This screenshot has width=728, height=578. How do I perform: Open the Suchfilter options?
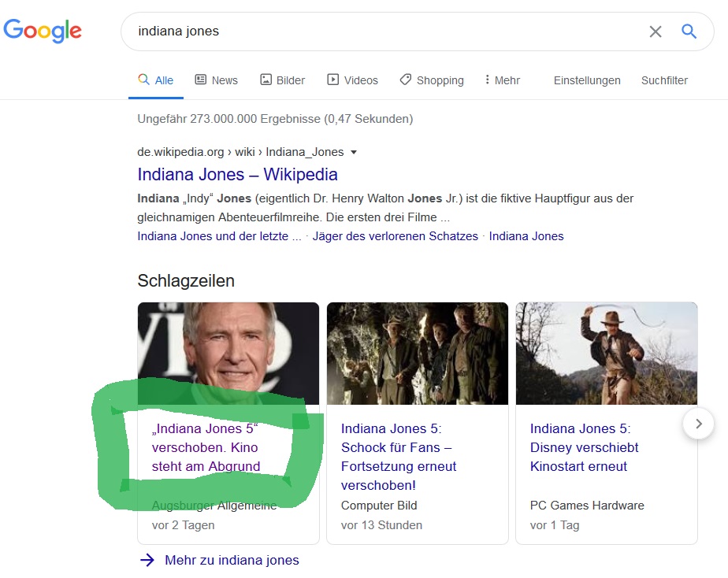[664, 80]
